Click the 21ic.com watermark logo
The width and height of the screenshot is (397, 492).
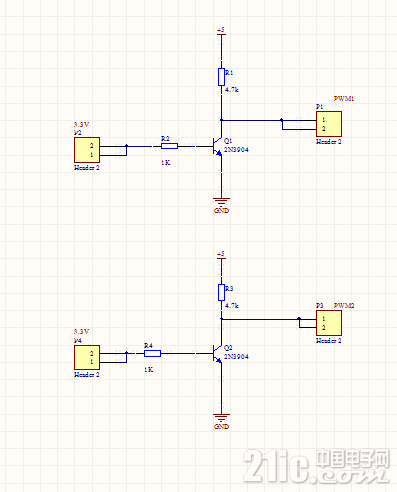317,466
